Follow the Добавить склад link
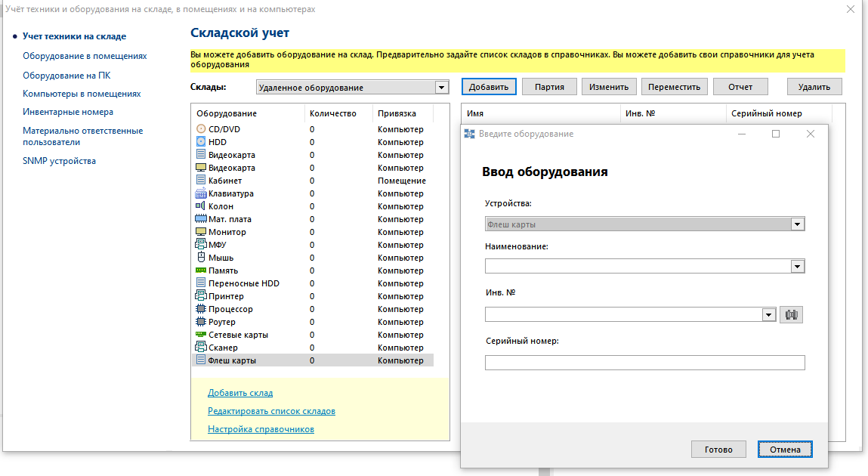This screenshot has height=476, width=868. pos(240,393)
